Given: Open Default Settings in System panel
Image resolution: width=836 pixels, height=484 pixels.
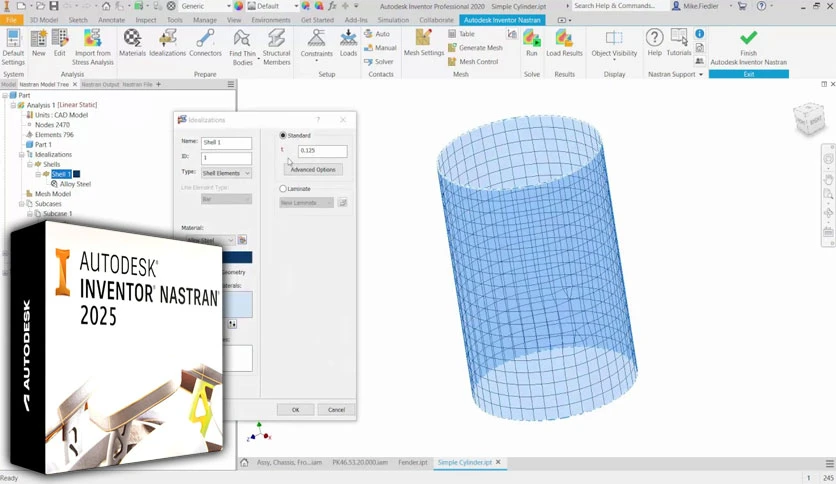Looking at the screenshot, I should point(13,47).
